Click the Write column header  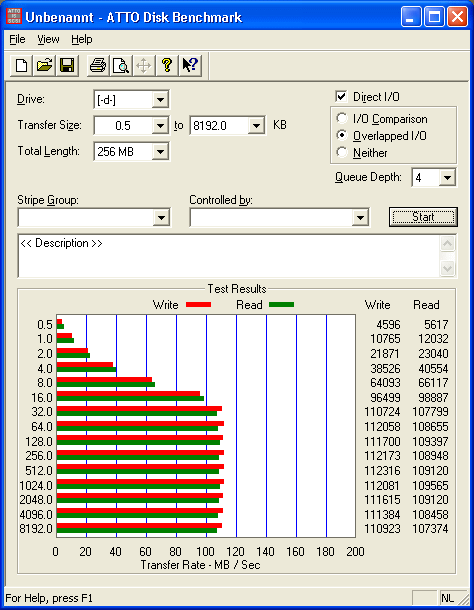tap(377, 305)
